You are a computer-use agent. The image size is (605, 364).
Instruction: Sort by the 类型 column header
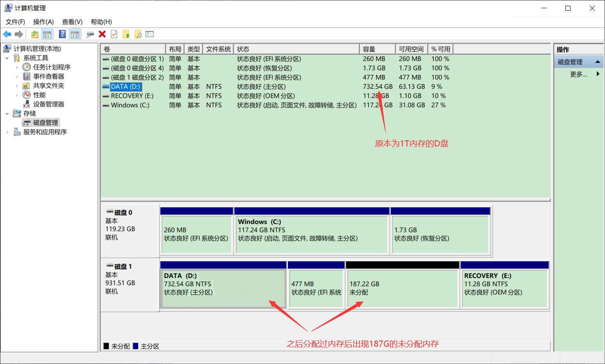coord(193,49)
